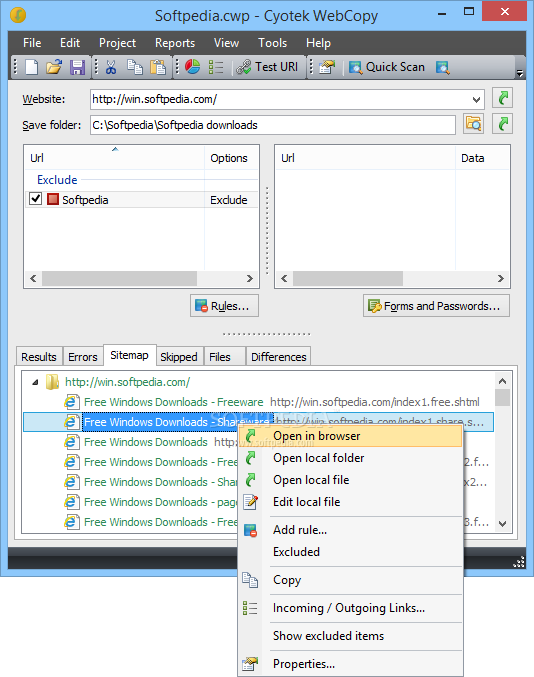Open Properties... from context menu
534x677 pixels.
(x=351, y=664)
